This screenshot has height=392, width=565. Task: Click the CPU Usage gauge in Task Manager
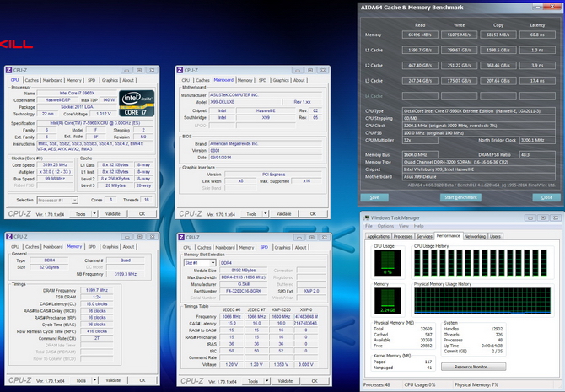tap(387, 263)
